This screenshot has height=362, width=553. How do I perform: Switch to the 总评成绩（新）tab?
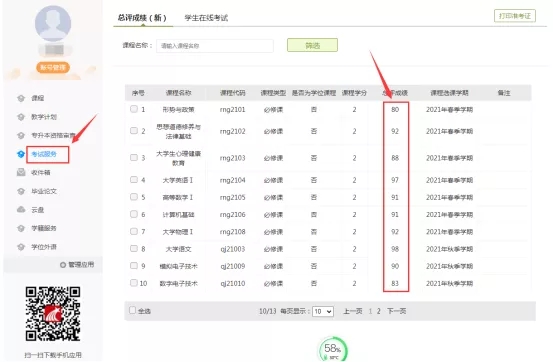coord(142,18)
